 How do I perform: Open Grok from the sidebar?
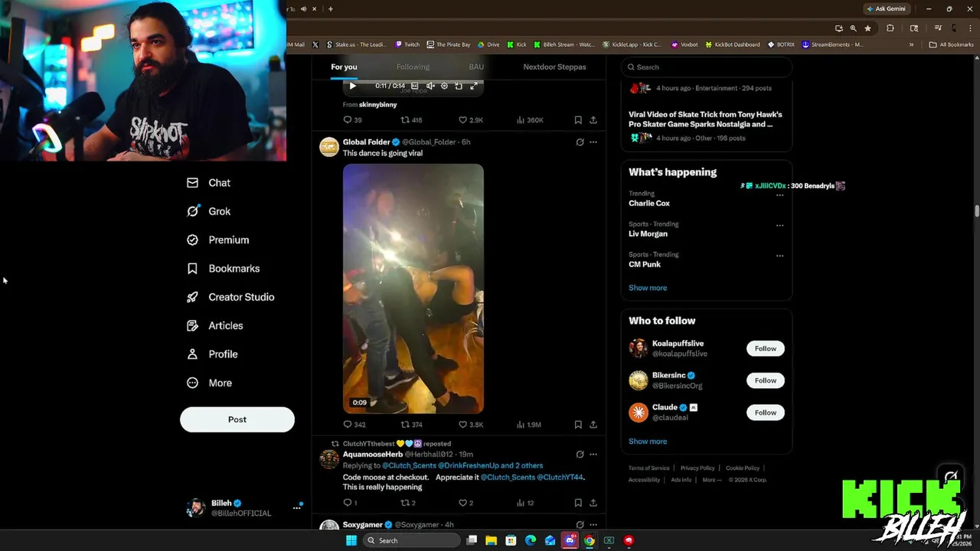click(208, 211)
